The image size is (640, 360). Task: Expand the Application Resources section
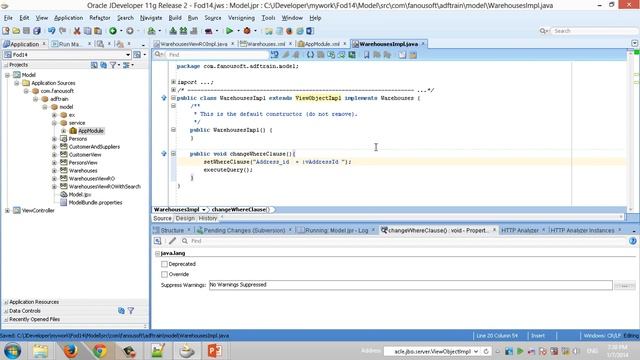pos(6,302)
